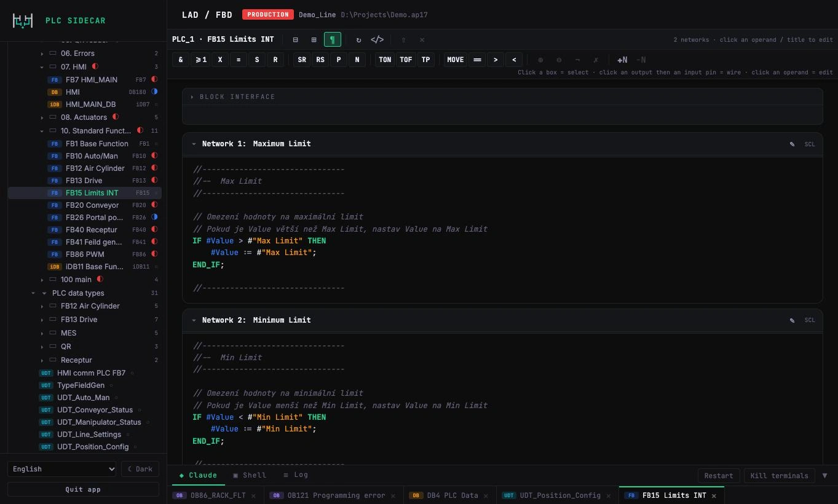Add a positive edge (P) box
The height and width of the screenshot is (504, 838).
pos(339,60)
